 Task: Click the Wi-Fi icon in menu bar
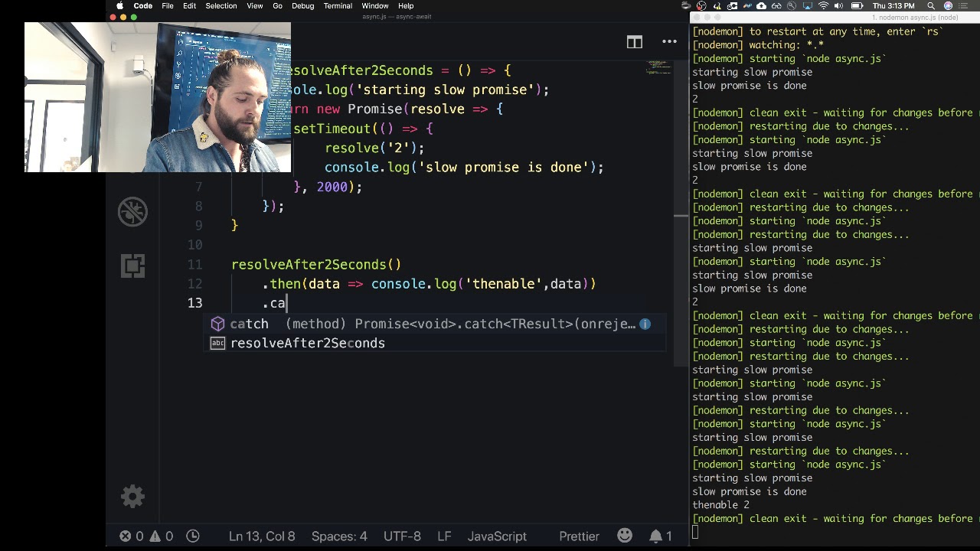pyautogui.click(x=824, y=6)
